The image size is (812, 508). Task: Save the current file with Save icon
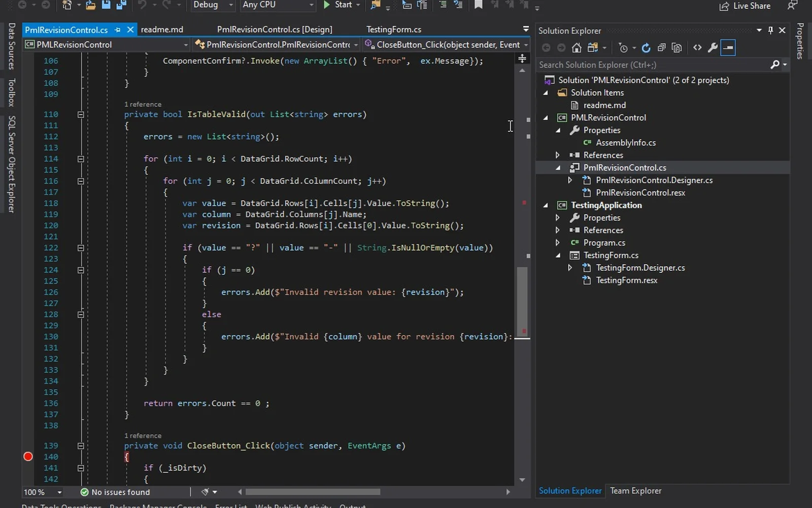(x=106, y=5)
